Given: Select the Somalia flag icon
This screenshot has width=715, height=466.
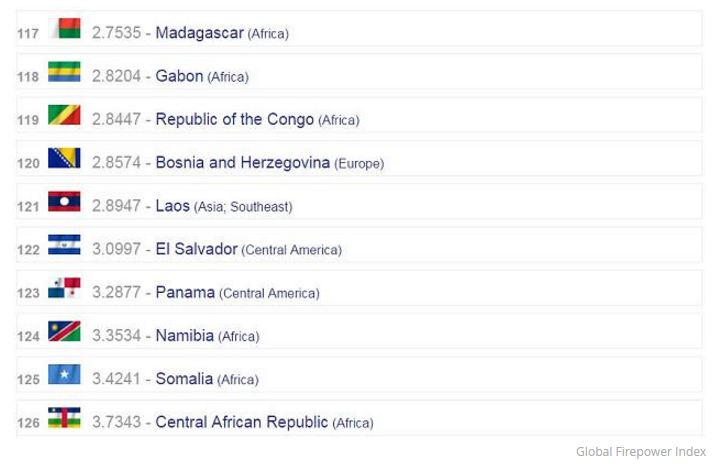Looking at the screenshot, I should coord(64,374).
